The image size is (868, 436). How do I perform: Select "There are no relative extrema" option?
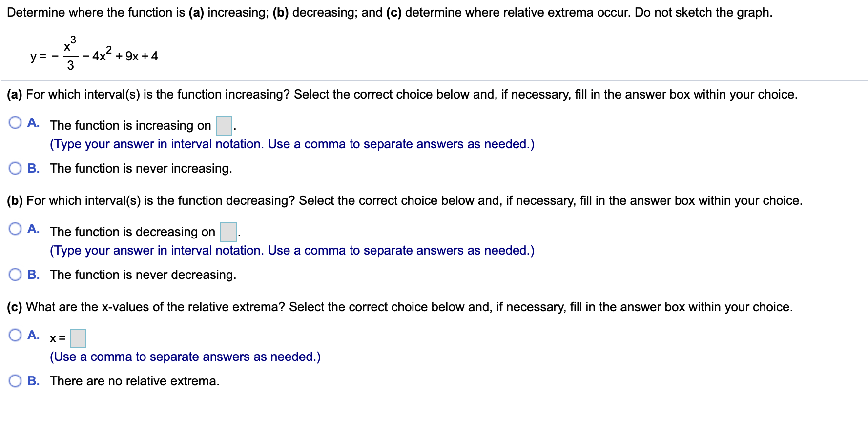coord(15,380)
